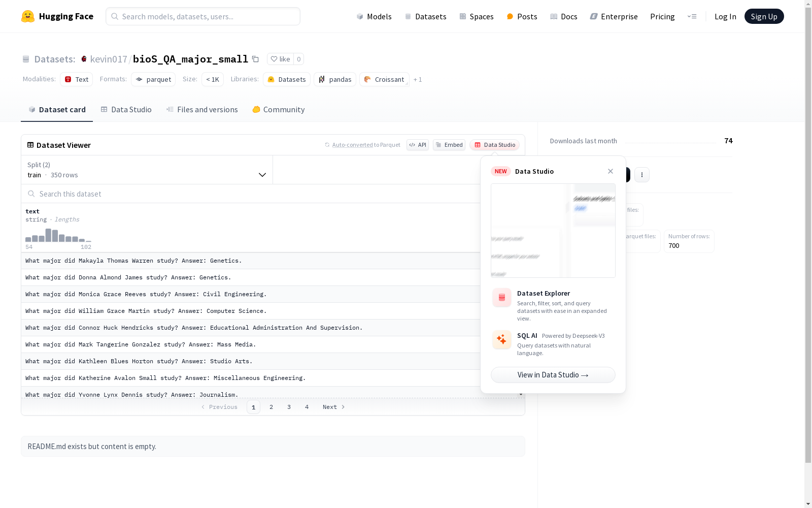Open the Split train dropdown
The width and height of the screenshot is (812, 508).
coord(147,170)
